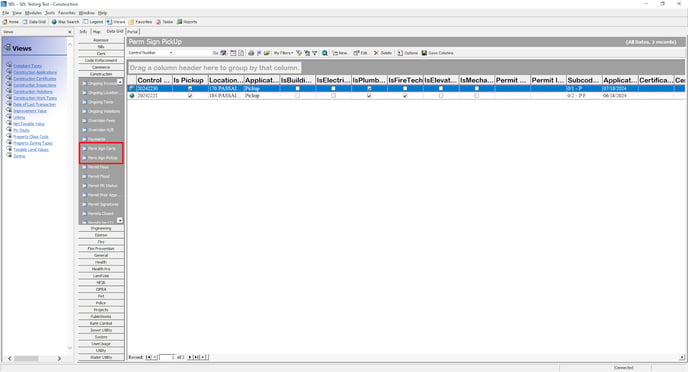Toggle IsBuilding checkbox in second row
Image resolution: width=688 pixels, height=372 pixels.
(297, 95)
